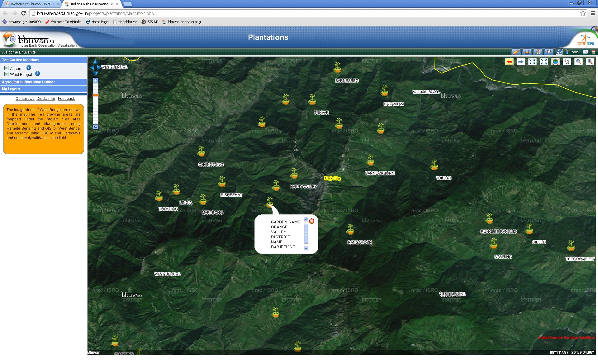
Task: Open sisdpbhuvan bookmark
Action: coord(125,22)
